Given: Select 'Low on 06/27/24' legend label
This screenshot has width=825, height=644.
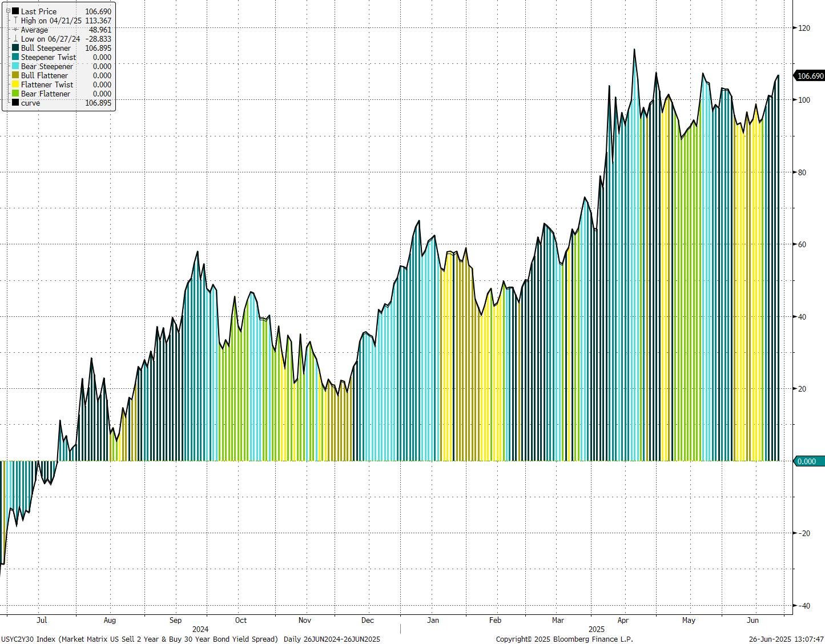Looking at the screenshot, I should (51, 39).
